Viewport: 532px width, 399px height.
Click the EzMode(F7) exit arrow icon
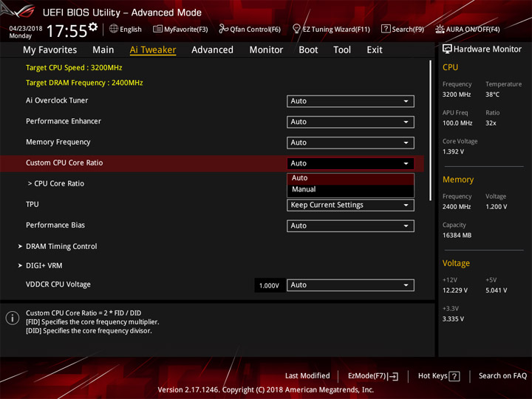[x=393, y=376]
